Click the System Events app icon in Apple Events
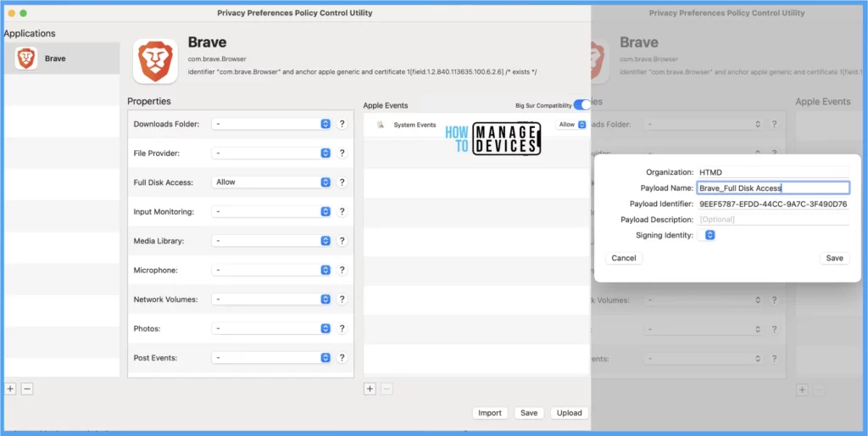The image size is (868, 436). [381, 125]
